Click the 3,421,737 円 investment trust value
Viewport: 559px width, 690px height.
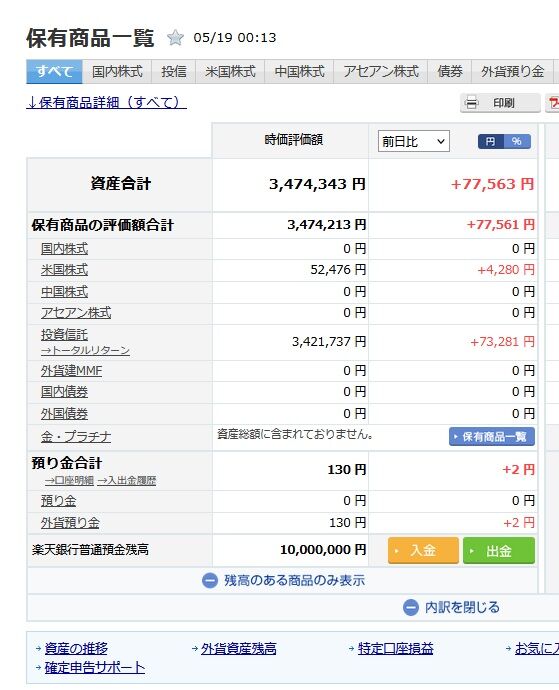[329, 342]
